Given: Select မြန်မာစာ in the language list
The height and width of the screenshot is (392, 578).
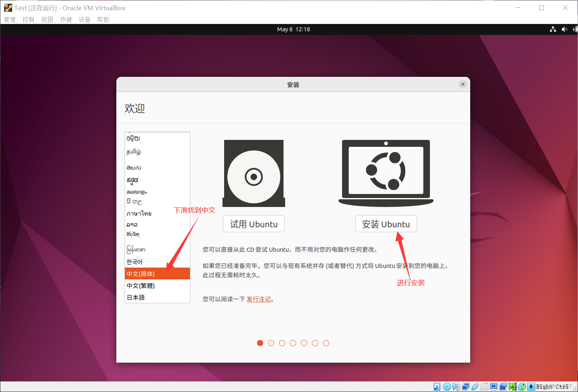Looking at the screenshot, I should 157,249.
